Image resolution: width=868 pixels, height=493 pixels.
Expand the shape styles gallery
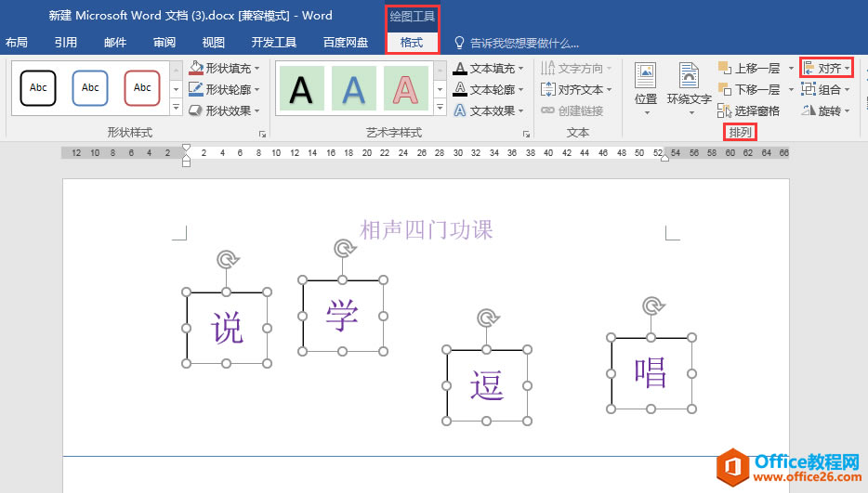[x=176, y=107]
